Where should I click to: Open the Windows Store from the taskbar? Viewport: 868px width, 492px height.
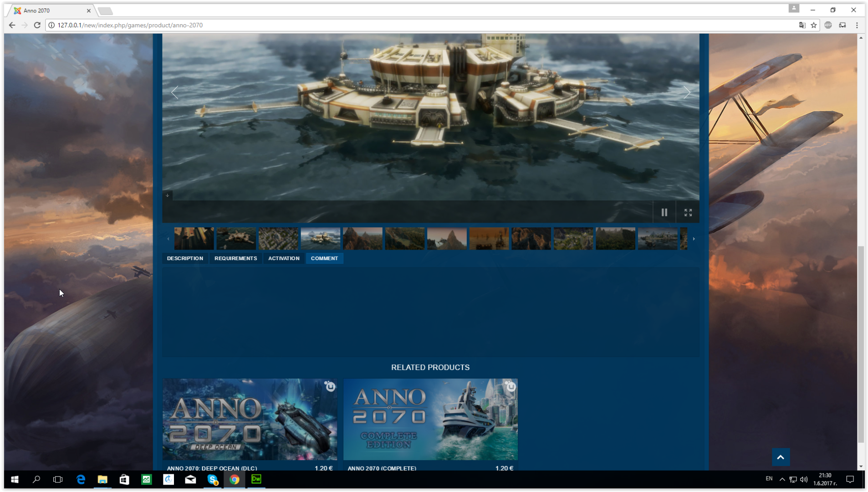124,479
